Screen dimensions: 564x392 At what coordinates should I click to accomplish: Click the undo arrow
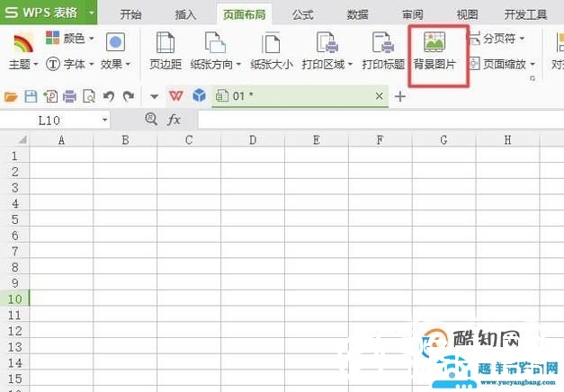[x=109, y=96]
